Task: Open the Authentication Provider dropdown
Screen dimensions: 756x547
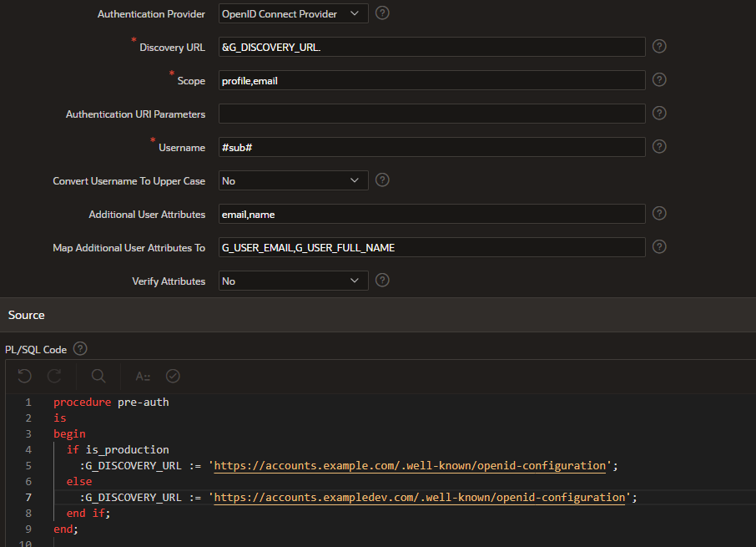Action: 293,14
